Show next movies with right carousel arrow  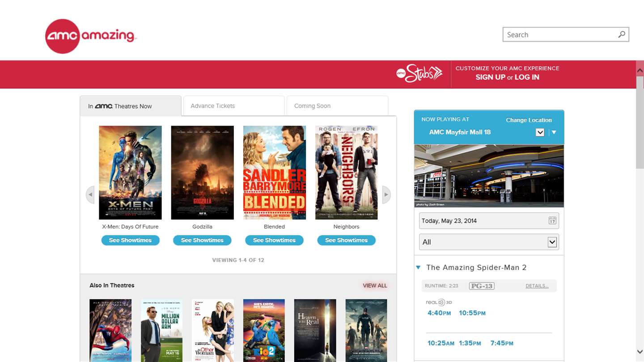386,195
